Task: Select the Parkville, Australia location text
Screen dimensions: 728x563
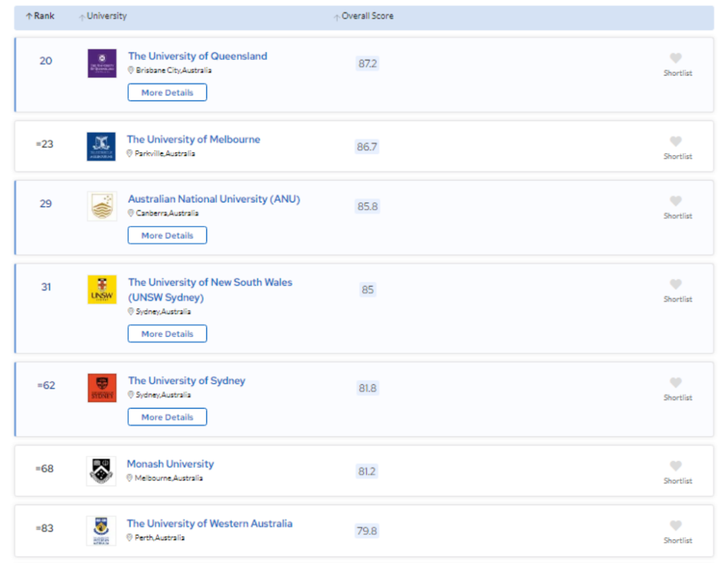Action: [x=165, y=153]
